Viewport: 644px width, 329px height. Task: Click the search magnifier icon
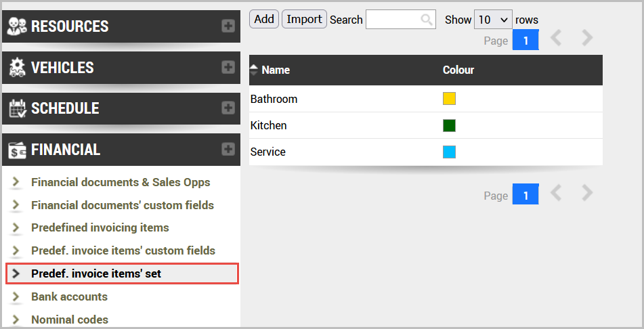[x=427, y=20]
